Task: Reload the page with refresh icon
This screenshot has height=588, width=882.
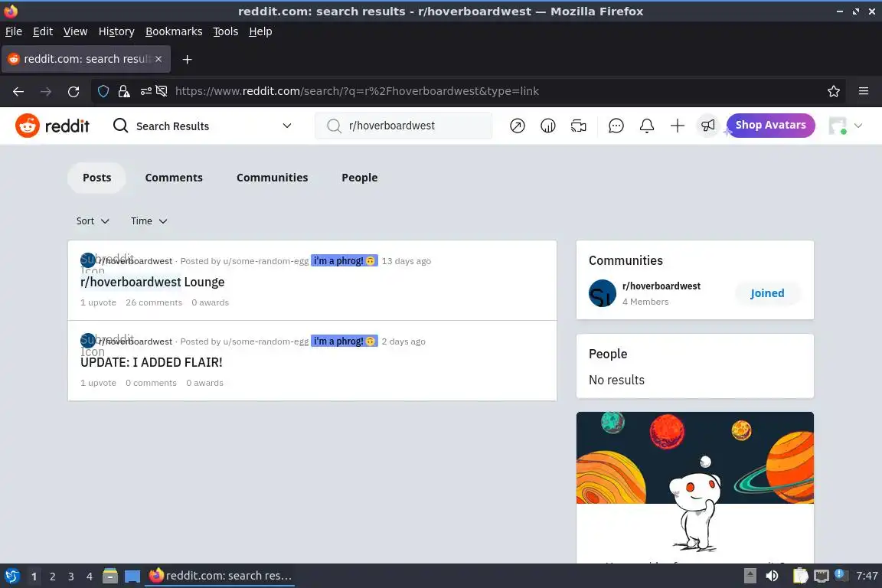Action: pyautogui.click(x=73, y=91)
